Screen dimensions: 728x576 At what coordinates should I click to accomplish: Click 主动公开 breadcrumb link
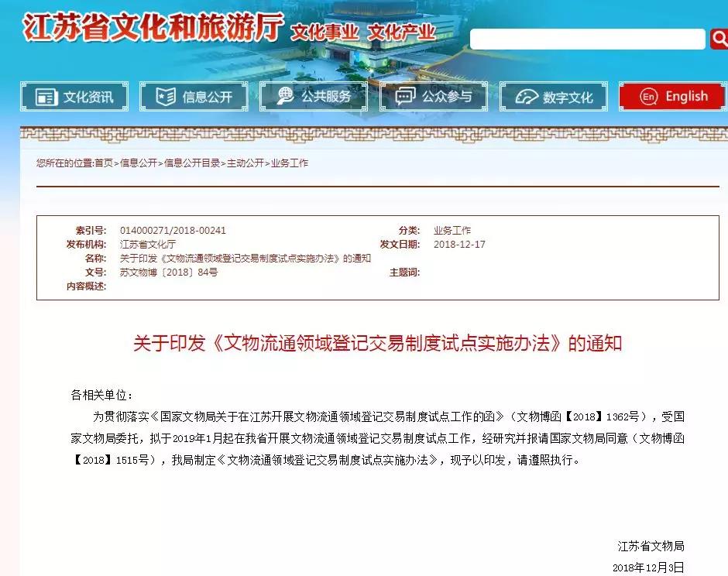coord(246,163)
